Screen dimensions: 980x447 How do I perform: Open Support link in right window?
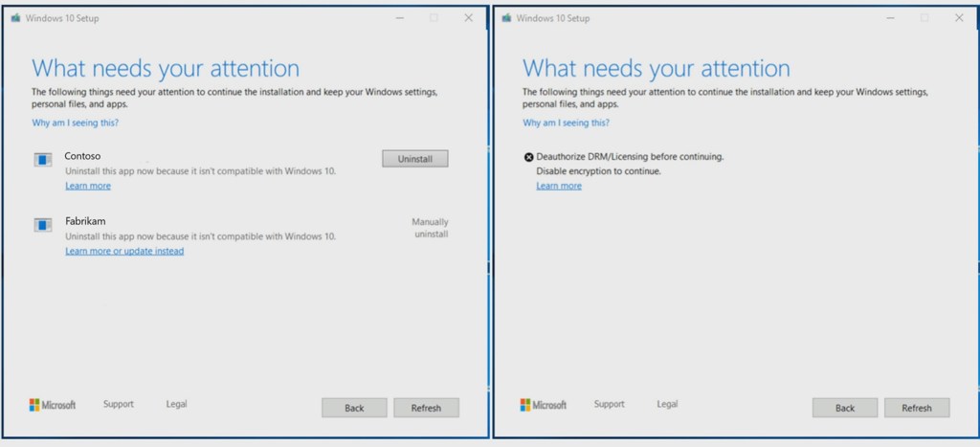point(610,404)
